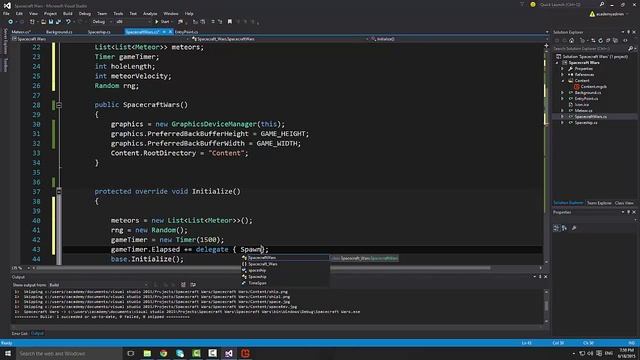Click the Output panel vertical scrollbar

pos(547,306)
